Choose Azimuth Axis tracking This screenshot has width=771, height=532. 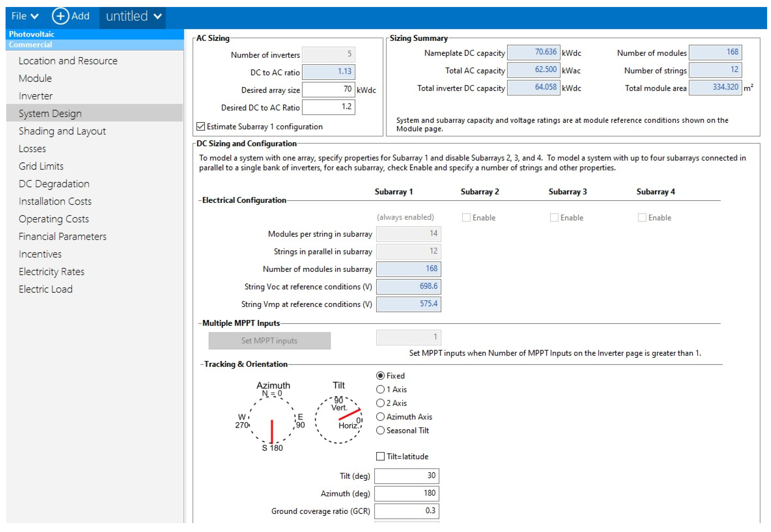tap(380, 417)
